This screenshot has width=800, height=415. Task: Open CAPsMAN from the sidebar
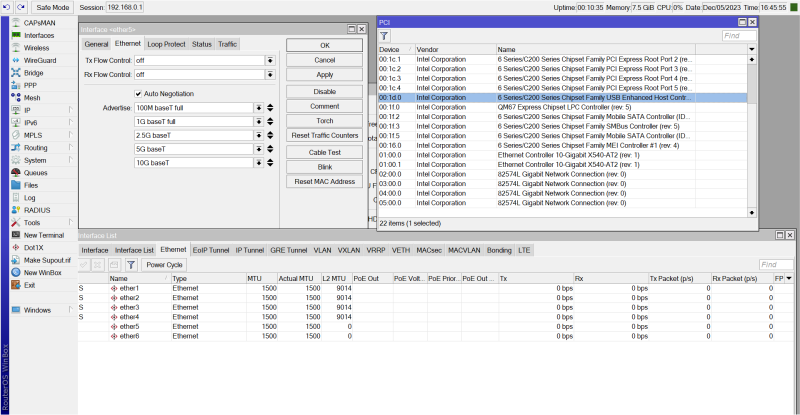click(x=39, y=23)
